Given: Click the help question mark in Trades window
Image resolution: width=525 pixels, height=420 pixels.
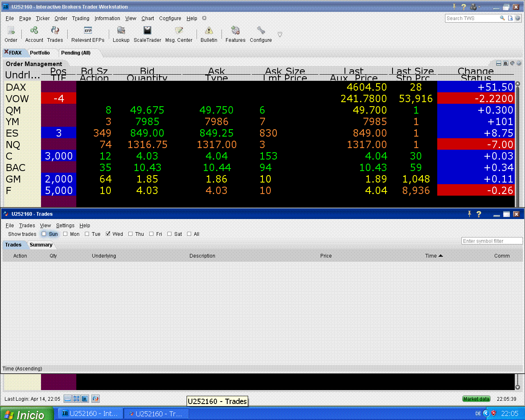Looking at the screenshot, I should pos(479,214).
